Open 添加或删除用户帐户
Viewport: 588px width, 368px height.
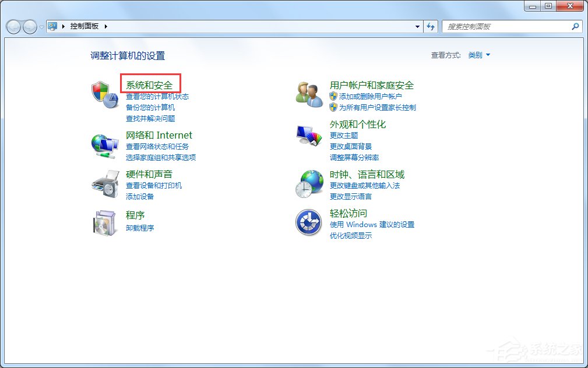pyautogui.click(x=371, y=96)
